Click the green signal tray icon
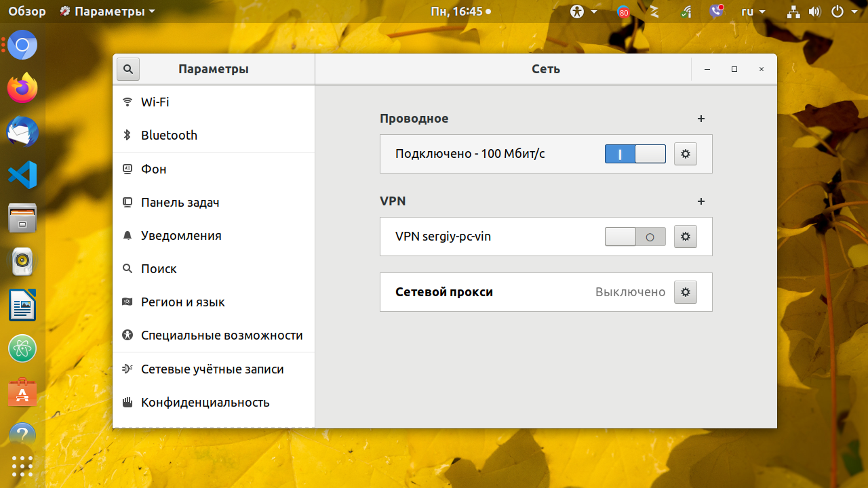The width and height of the screenshot is (868, 488). pos(686,12)
